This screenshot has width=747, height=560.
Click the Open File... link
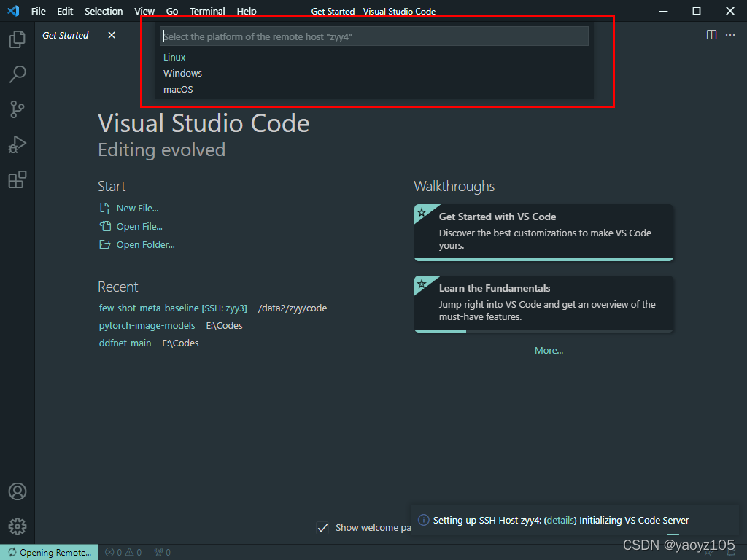(139, 226)
